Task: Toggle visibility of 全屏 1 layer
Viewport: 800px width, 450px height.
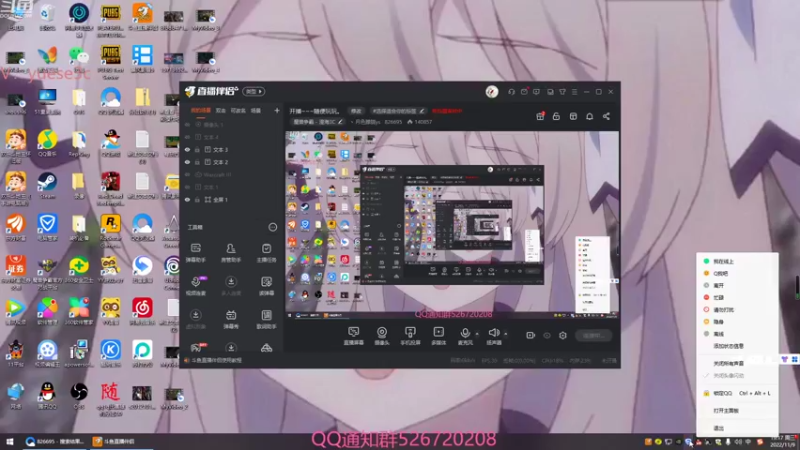Action: (x=187, y=199)
